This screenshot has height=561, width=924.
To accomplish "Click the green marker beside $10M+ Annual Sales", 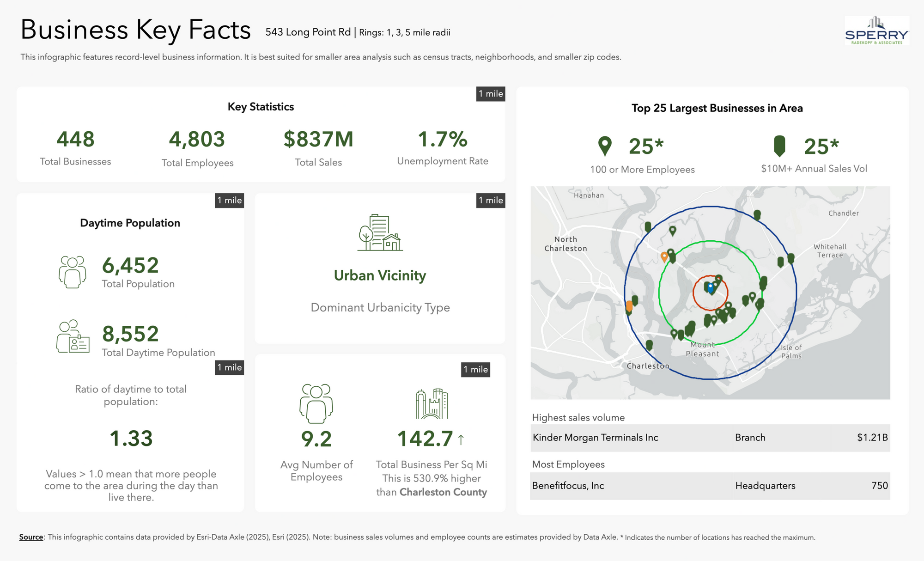I will (x=779, y=146).
